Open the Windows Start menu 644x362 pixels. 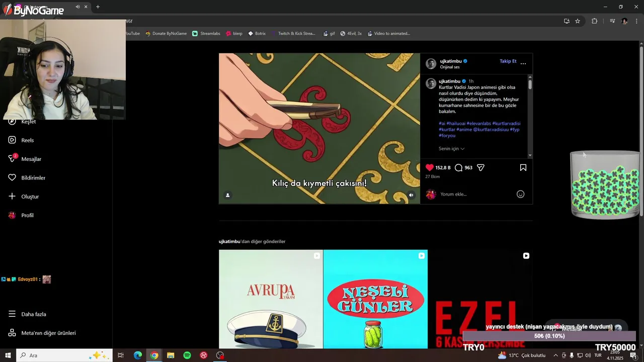pyautogui.click(x=8, y=355)
